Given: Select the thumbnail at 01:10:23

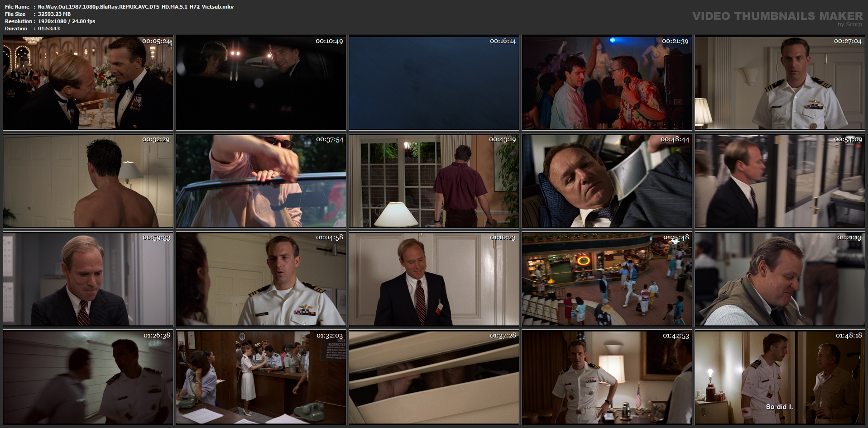Looking at the screenshot, I should click(x=434, y=279).
